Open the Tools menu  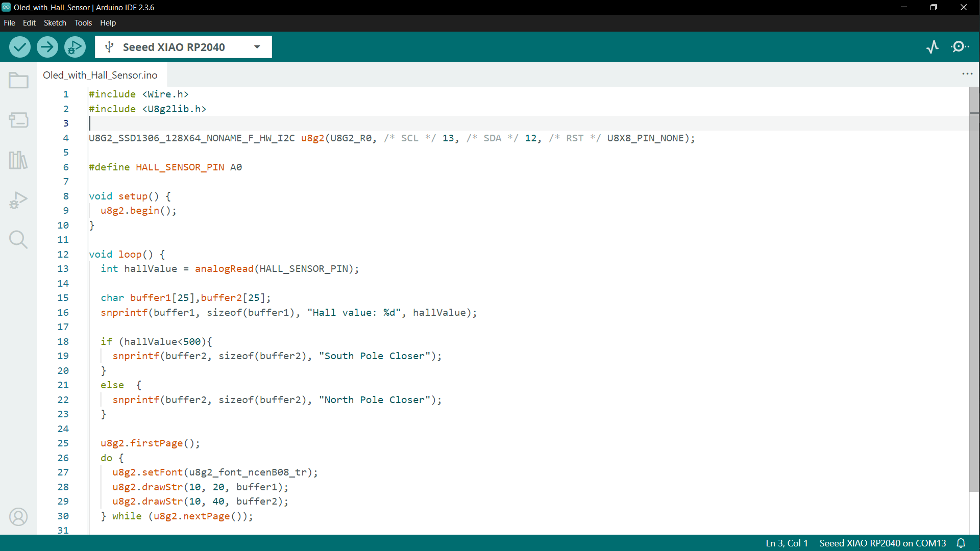tap(83, 23)
